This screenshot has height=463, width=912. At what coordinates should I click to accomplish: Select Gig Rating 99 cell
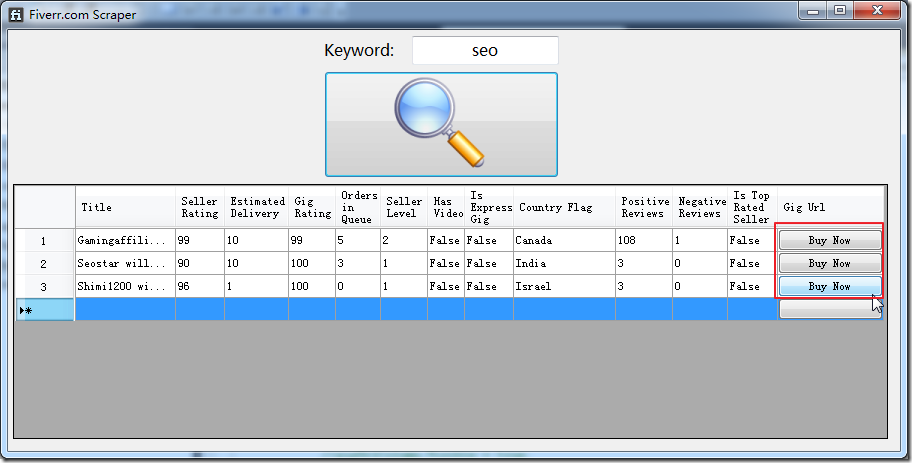[312, 240]
